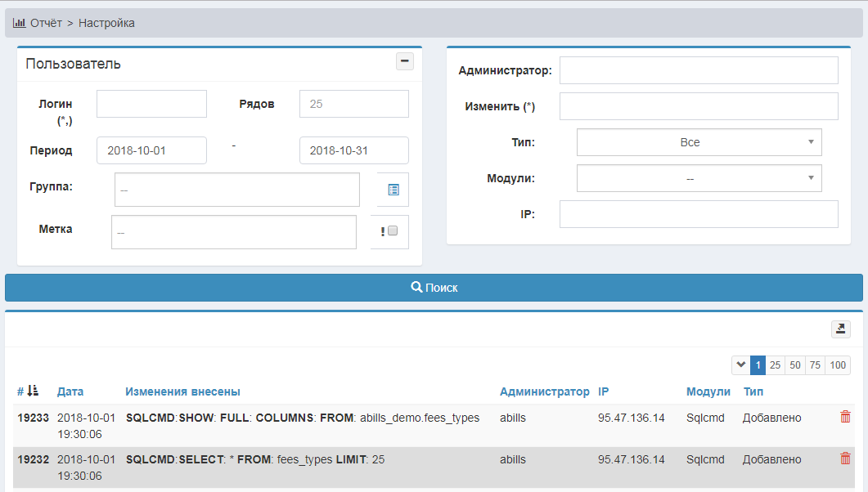
Task: Click the Логин input field
Action: [151, 104]
